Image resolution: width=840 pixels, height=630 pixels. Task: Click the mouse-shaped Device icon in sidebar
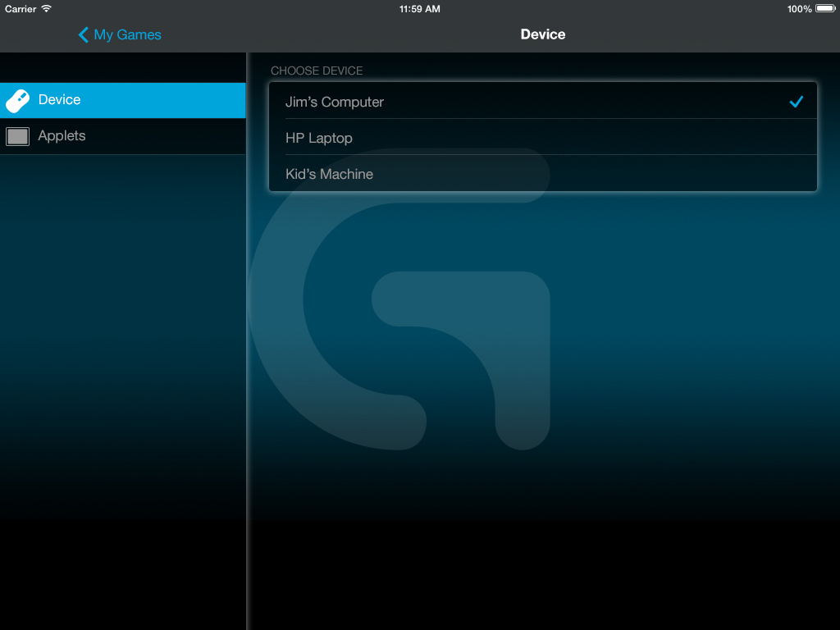(x=17, y=100)
